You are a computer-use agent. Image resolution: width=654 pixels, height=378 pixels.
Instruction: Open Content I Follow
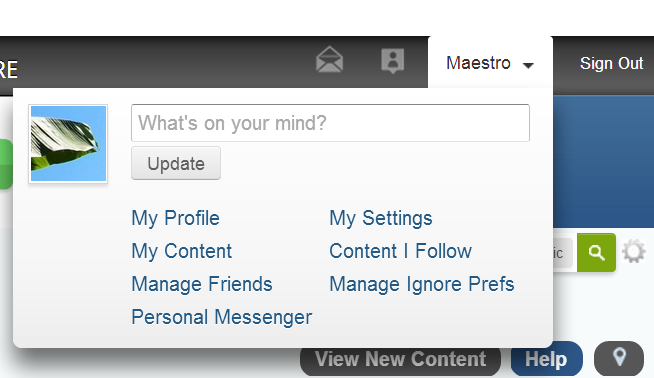[400, 251]
